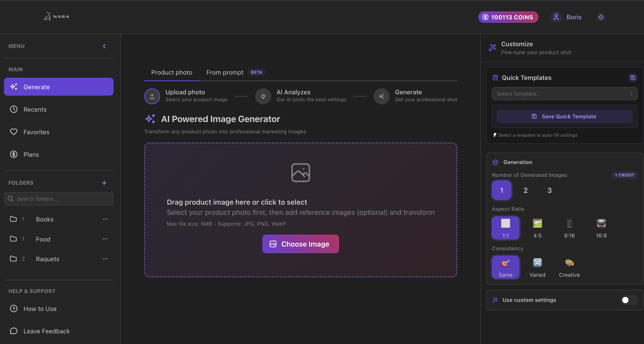Open the Favorites heart item
Image resolution: width=644 pixels, height=344 pixels.
pyautogui.click(x=36, y=132)
